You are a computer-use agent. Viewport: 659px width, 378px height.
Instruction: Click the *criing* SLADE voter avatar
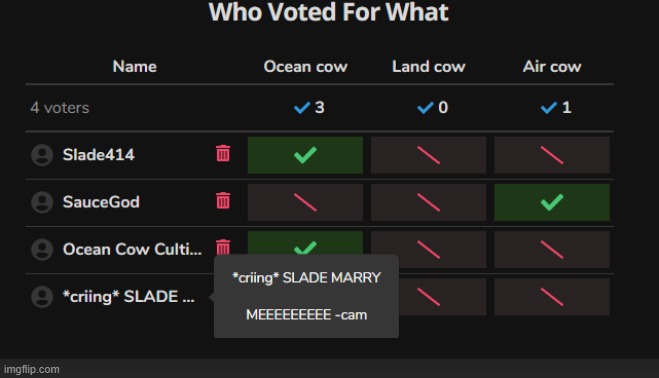point(42,296)
